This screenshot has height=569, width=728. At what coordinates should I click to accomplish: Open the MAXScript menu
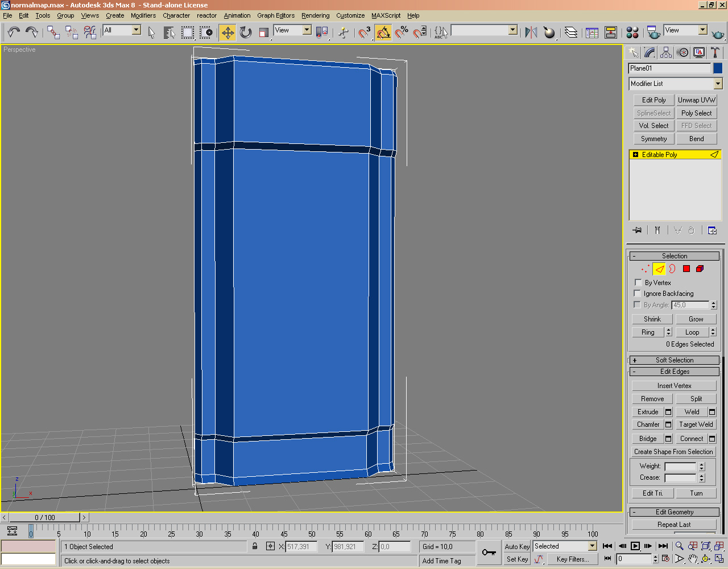386,15
